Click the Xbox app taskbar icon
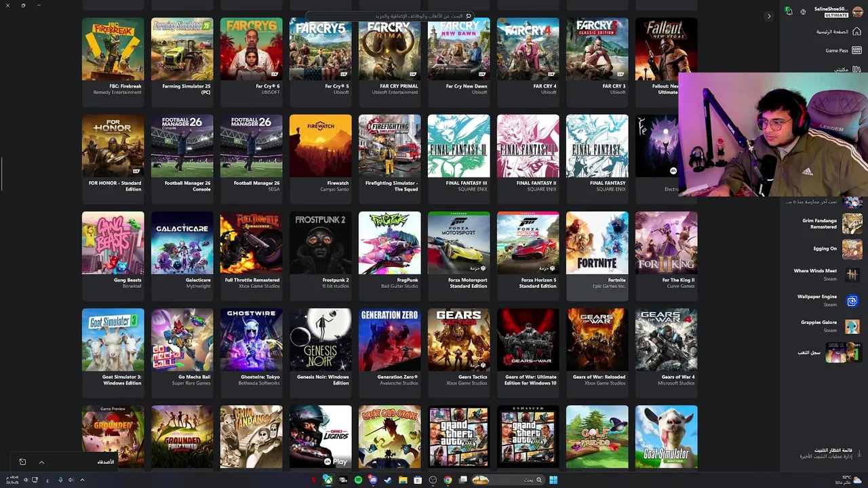The width and height of the screenshot is (868, 488). pos(328,480)
